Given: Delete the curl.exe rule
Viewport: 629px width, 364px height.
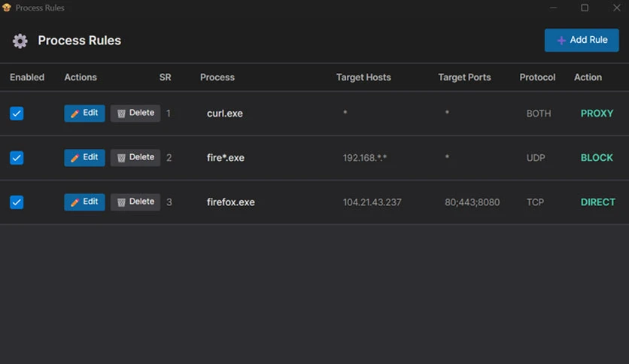Looking at the screenshot, I should 135,113.
